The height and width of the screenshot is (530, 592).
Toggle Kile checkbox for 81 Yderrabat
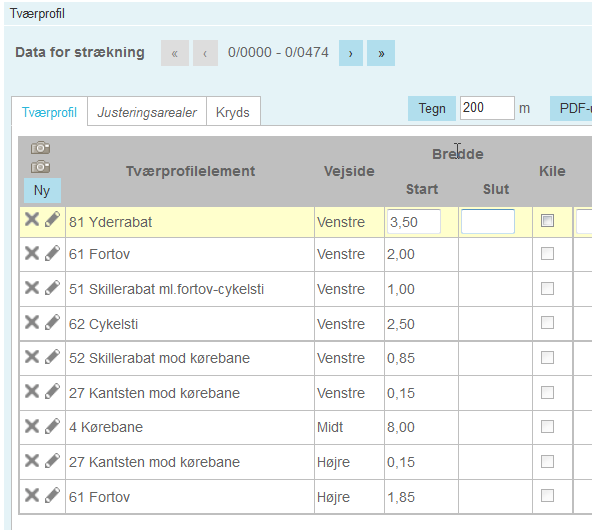pos(547,220)
